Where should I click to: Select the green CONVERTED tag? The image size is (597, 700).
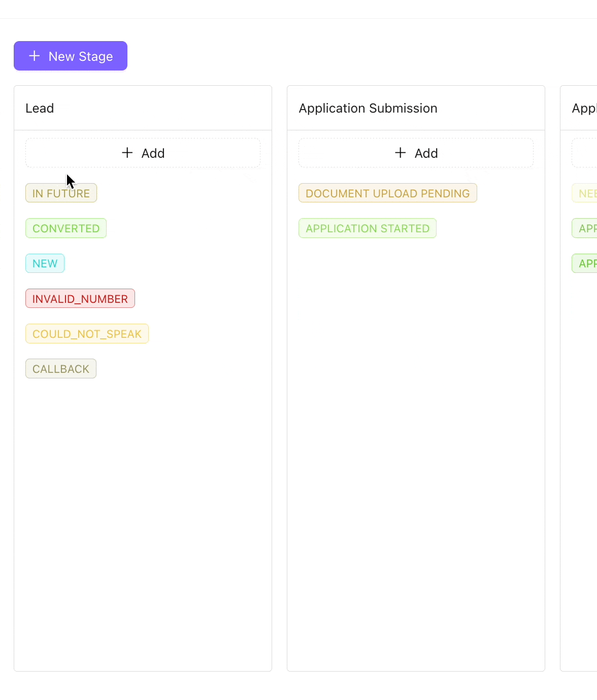coord(66,228)
